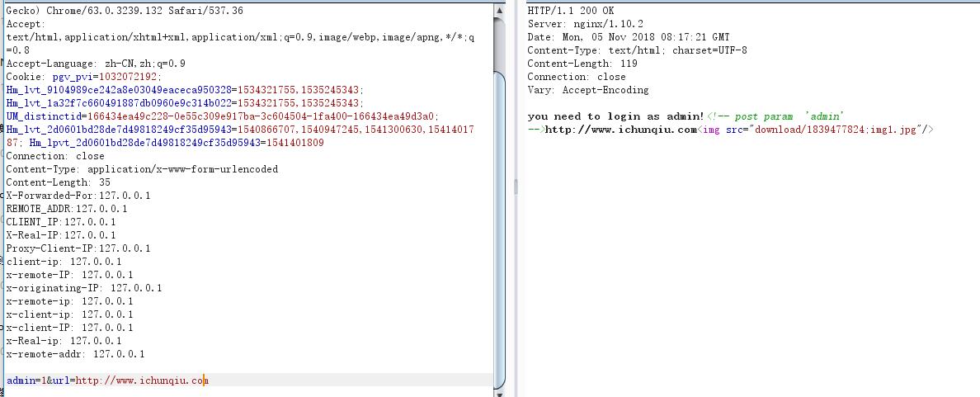Click the request scrollbar up arrow

499,11
